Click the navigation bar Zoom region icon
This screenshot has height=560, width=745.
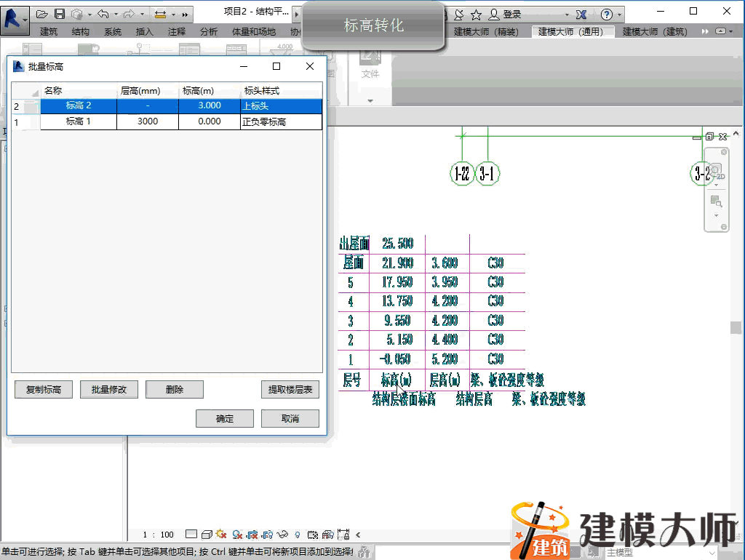[x=716, y=202]
